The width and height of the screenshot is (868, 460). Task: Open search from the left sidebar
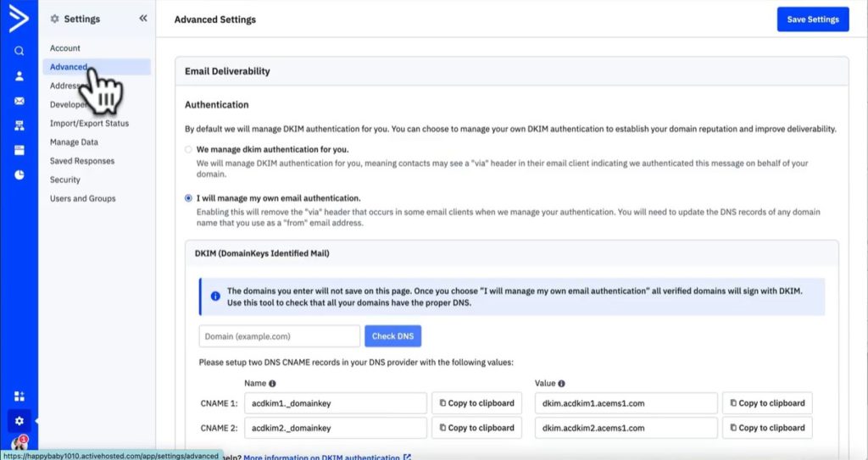19,51
